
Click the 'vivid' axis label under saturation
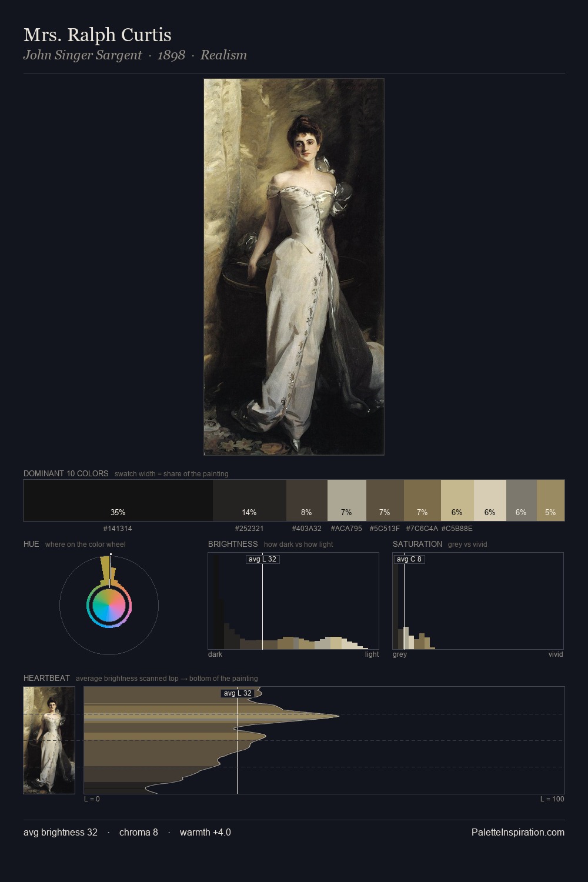point(556,654)
